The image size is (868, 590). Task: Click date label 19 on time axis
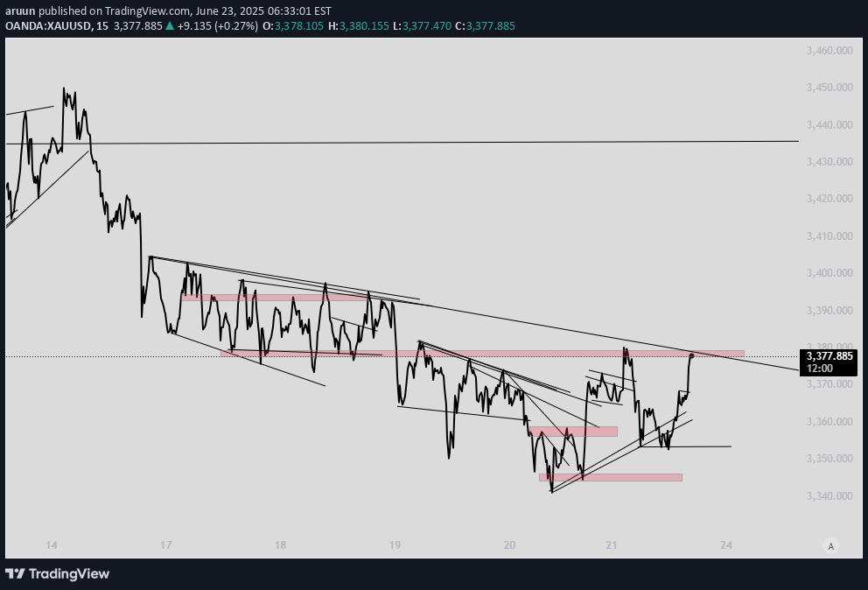tap(395, 545)
